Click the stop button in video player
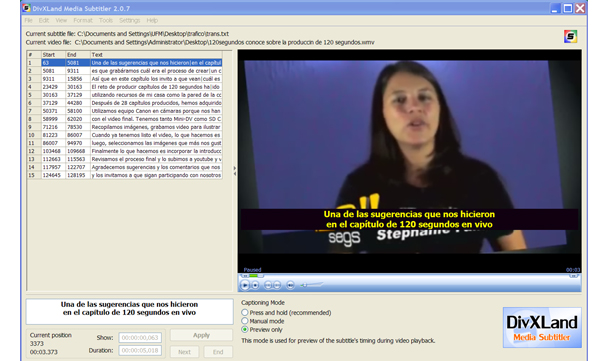 click(x=255, y=285)
